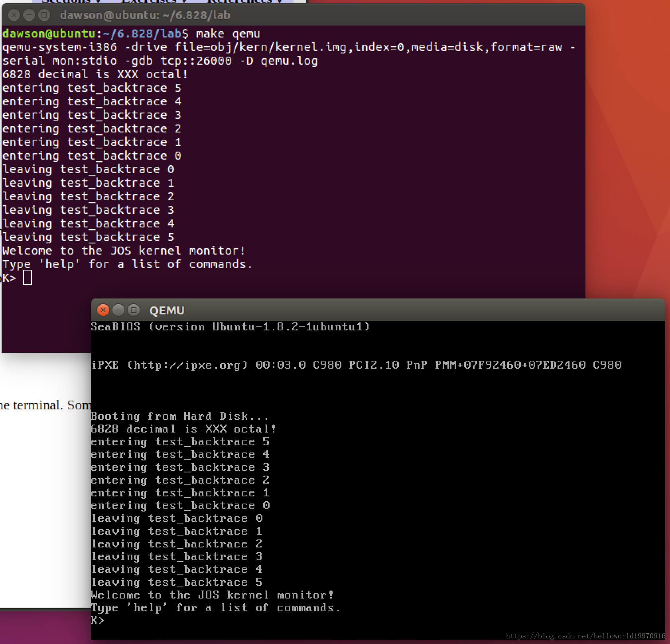Click 'Booting from Hard Disk...' in QEMU
670x644 pixels.
[180, 416]
